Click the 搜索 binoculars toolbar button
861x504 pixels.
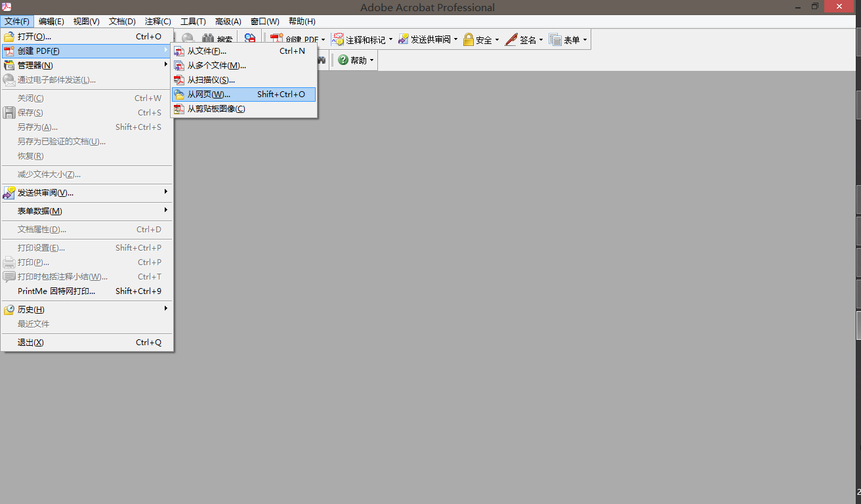tap(217, 39)
